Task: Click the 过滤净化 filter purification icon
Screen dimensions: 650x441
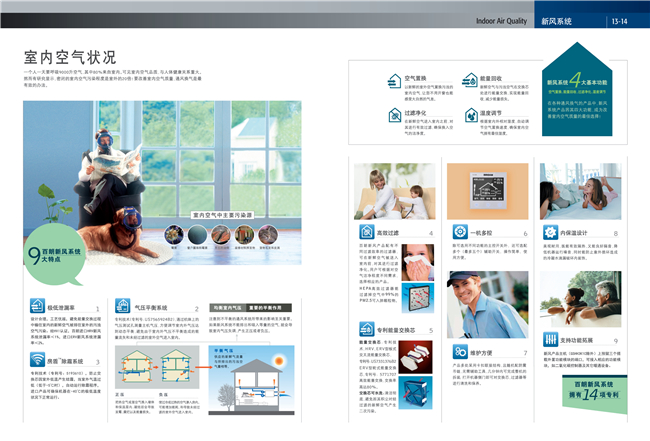Action: (x=391, y=115)
